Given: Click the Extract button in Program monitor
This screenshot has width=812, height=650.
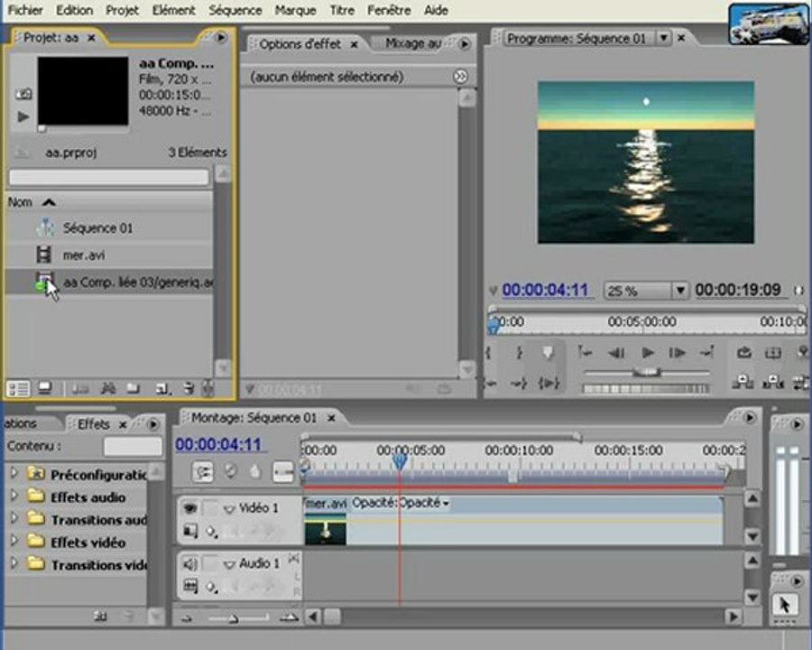Looking at the screenshot, I should [x=772, y=383].
